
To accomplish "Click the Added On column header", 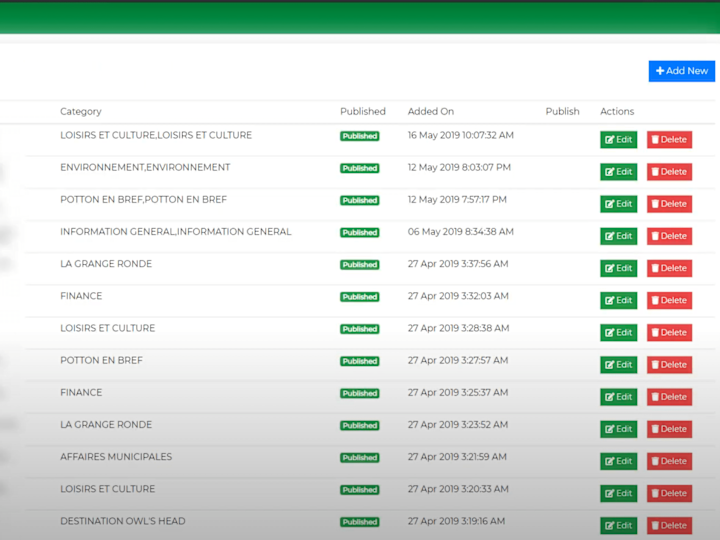I will coord(431,112).
